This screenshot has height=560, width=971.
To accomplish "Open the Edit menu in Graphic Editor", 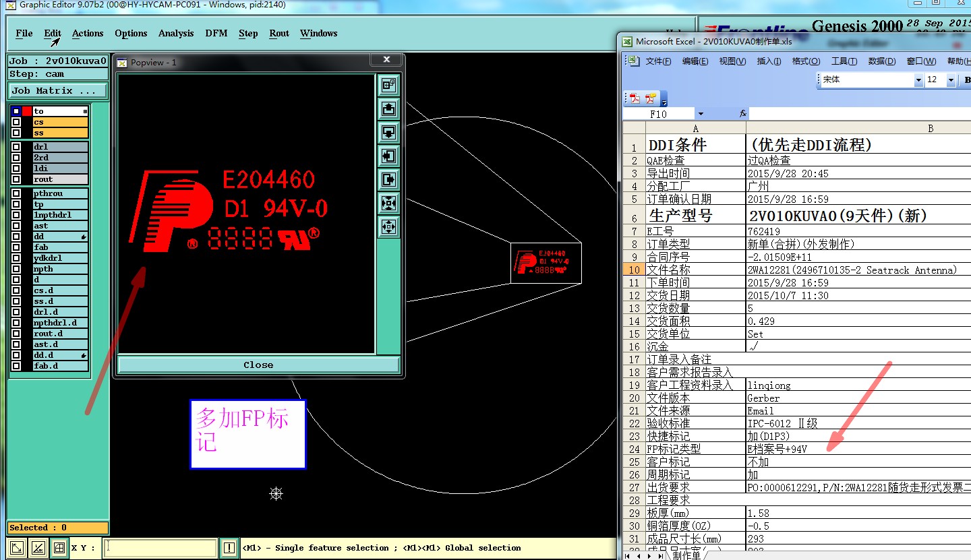I will click(x=53, y=33).
